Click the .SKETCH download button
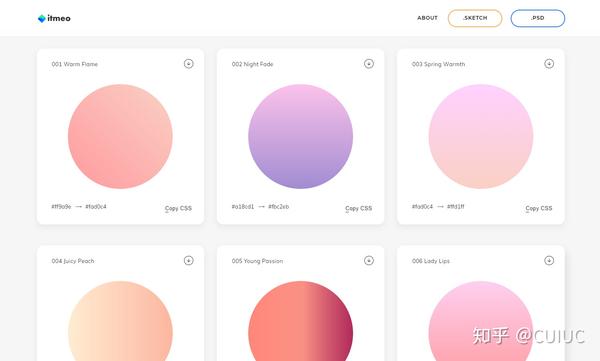This screenshot has width=600, height=361. [x=475, y=18]
